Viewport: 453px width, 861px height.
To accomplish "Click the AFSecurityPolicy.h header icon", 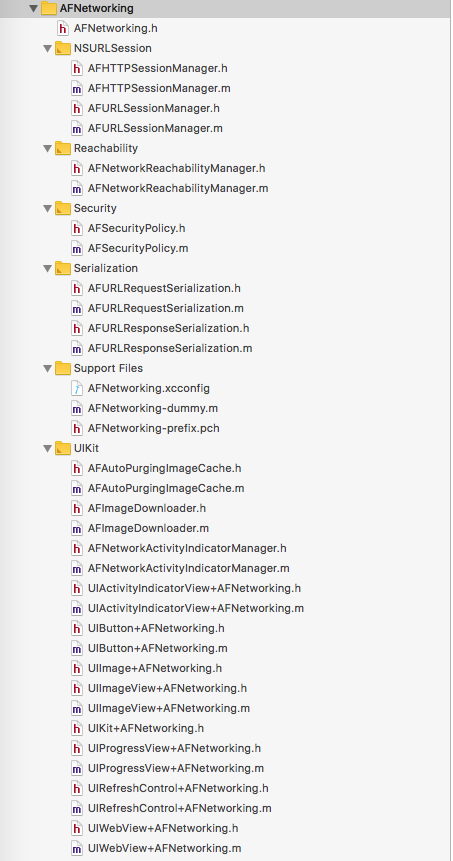I will click(x=77, y=228).
